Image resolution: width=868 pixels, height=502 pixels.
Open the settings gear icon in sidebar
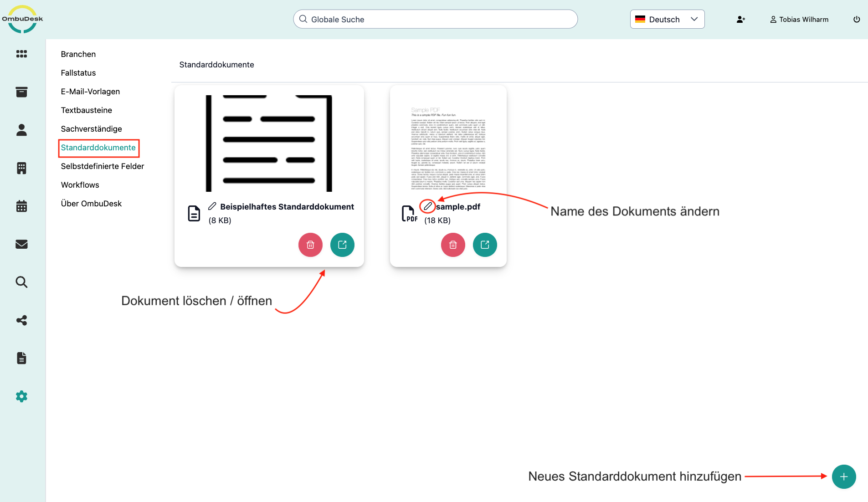pos(21,396)
